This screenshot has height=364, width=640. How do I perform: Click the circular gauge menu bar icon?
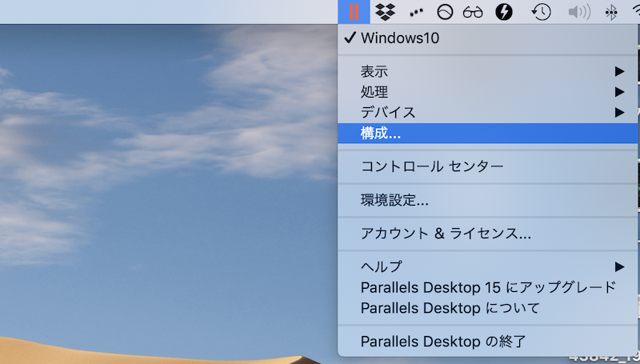tap(444, 11)
